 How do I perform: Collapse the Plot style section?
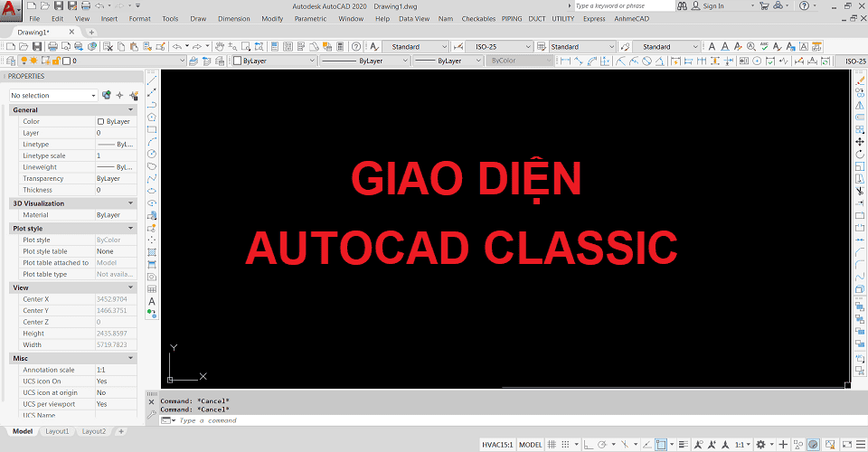(130, 228)
